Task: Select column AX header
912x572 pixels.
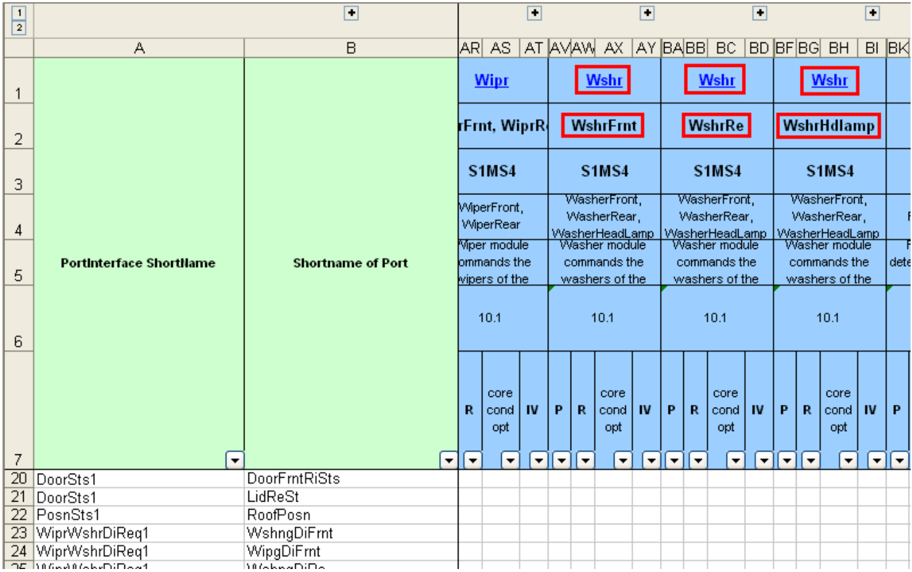Action: coord(613,48)
